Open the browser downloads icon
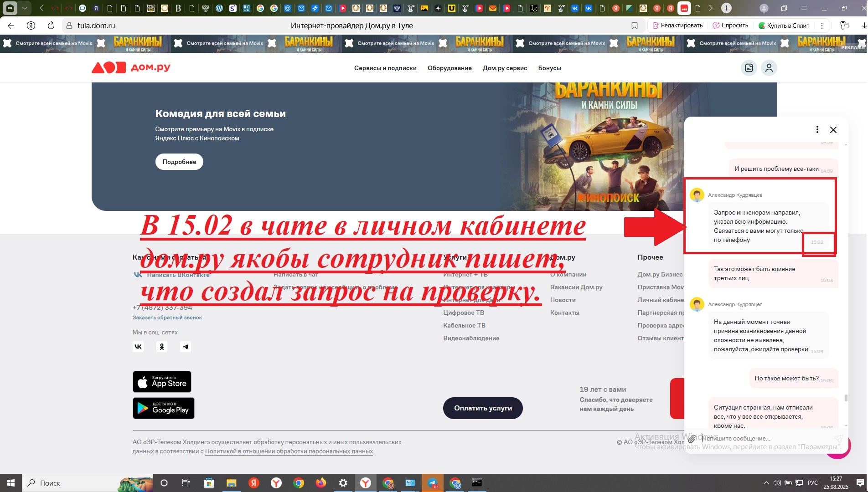868x492 pixels. (864, 26)
